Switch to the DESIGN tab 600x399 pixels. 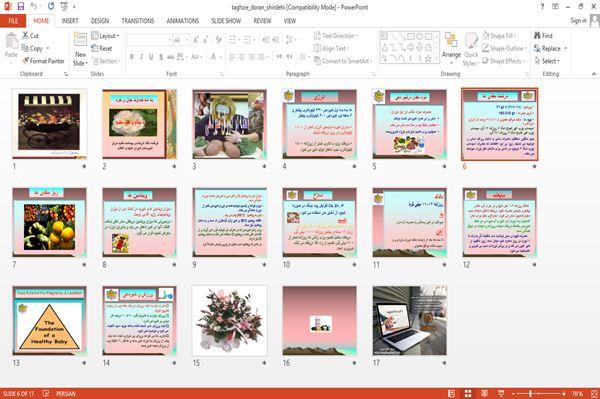100,21
